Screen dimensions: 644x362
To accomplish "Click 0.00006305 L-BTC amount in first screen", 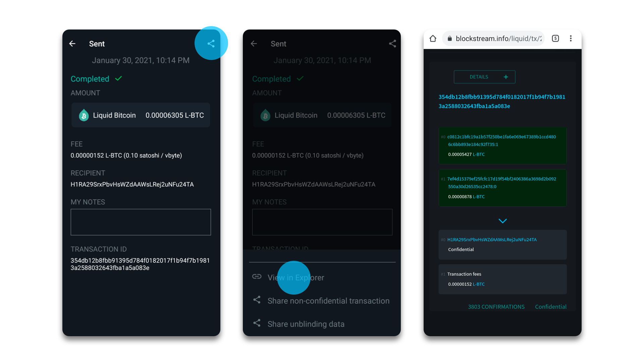I will [x=175, y=115].
